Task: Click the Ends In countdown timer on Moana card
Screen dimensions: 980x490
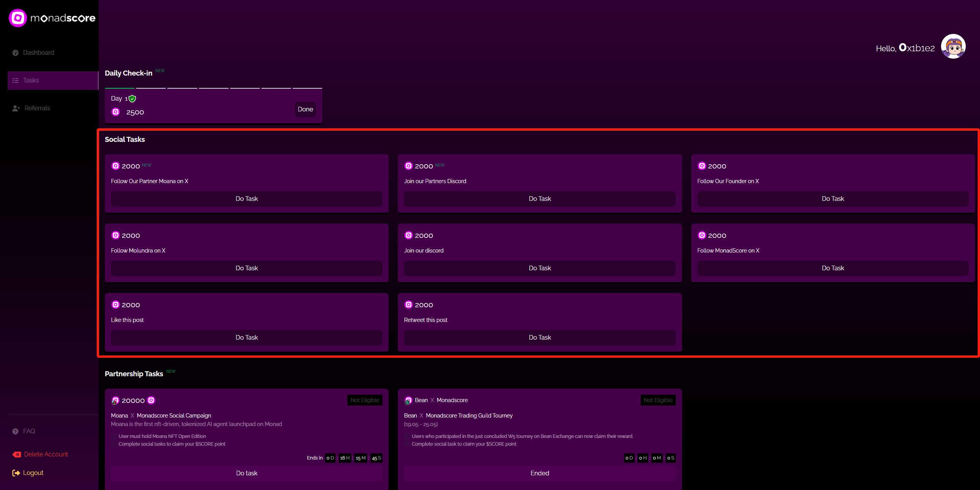Action: point(344,458)
